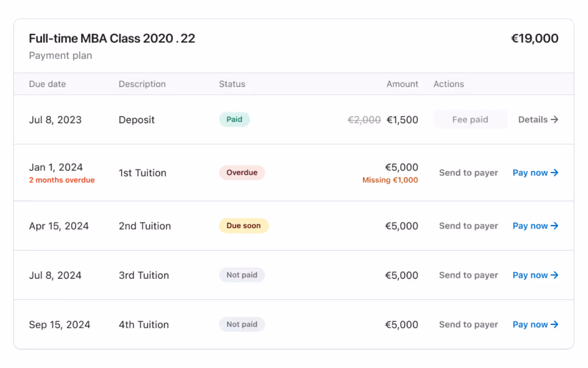Screen dimensions: 588x368
Task: Click the total amount €19,000
Action: (x=535, y=38)
